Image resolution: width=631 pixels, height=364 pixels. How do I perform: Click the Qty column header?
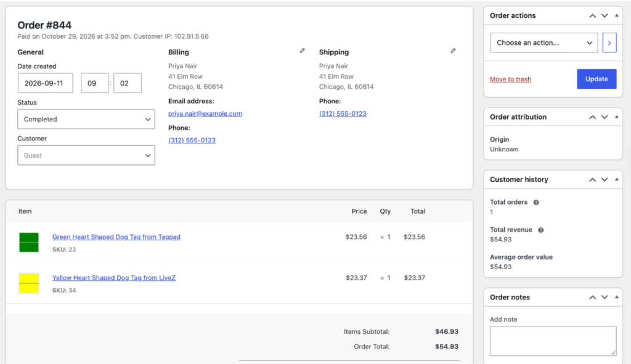coord(385,211)
